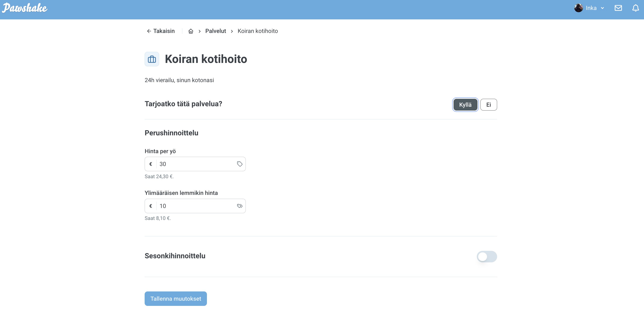Click the suitcase service icon
This screenshot has width=644, height=314.
152,59
